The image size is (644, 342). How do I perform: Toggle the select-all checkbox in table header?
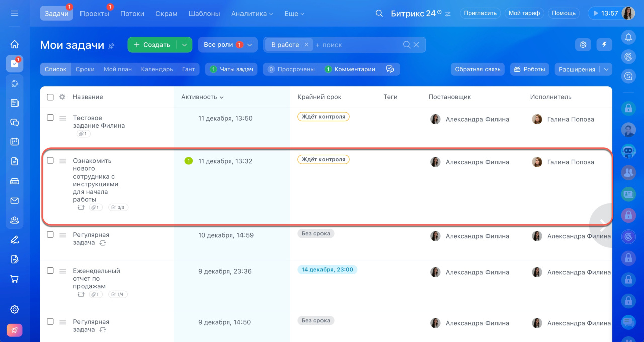[50, 97]
